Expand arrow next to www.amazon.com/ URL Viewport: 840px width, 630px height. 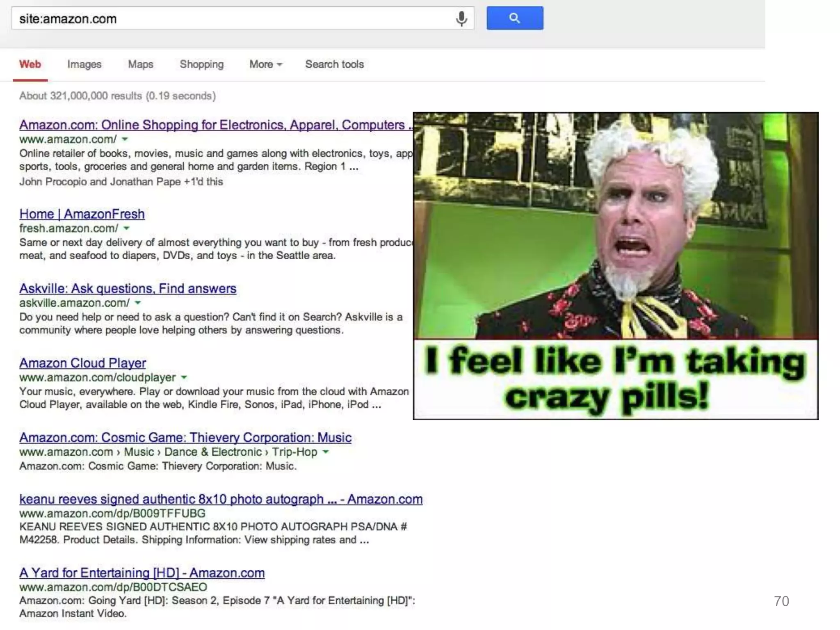click(x=125, y=139)
